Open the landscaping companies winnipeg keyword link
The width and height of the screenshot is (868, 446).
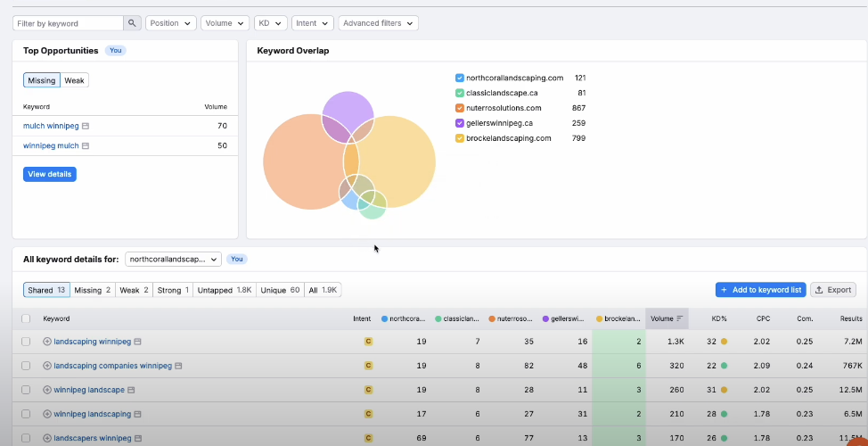[113, 367]
